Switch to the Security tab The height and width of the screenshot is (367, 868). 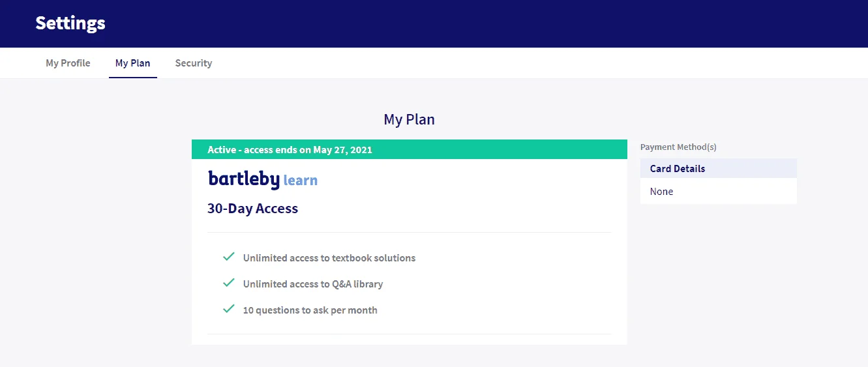(194, 63)
